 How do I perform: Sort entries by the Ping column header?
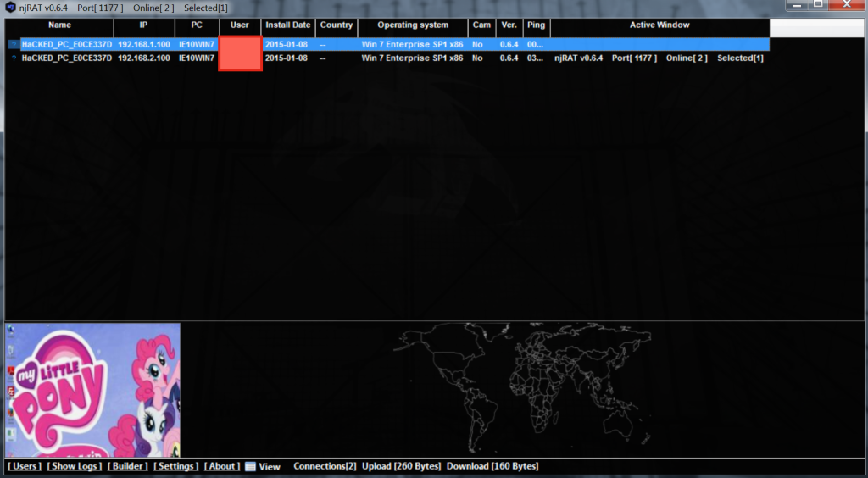(536, 25)
